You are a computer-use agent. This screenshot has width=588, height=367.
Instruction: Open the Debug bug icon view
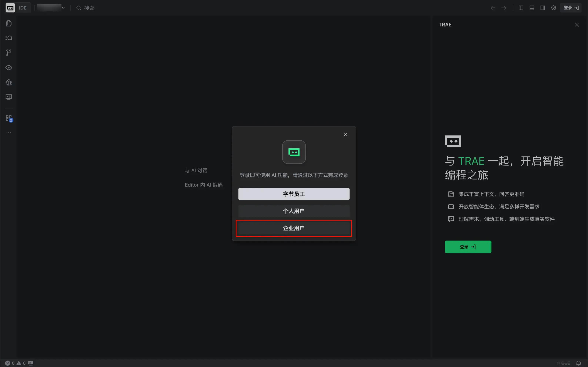point(9,82)
